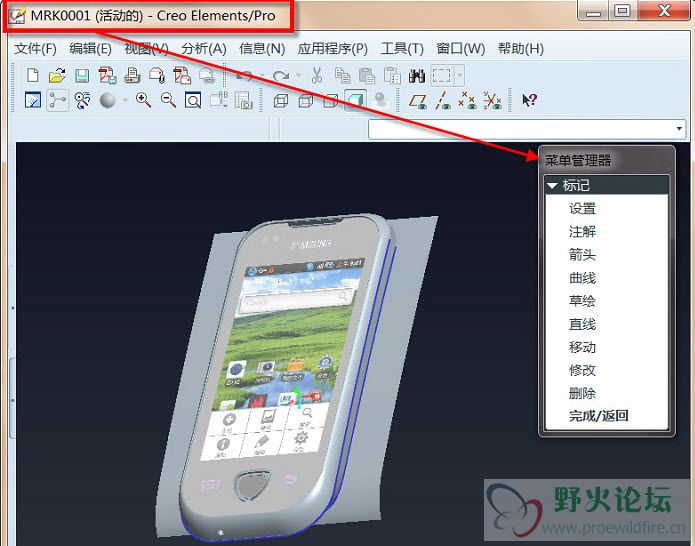
Task: Click the paste special icon
Action: [392, 76]
